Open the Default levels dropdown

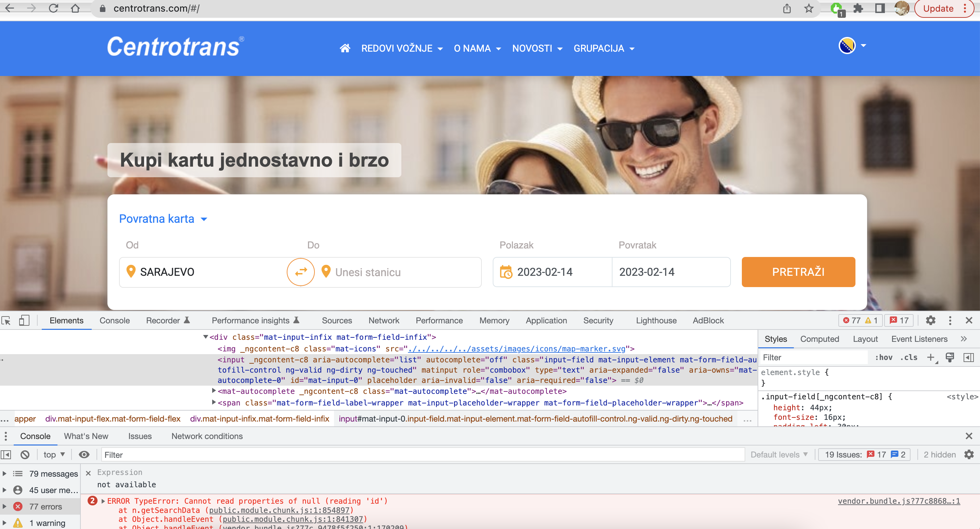point(778,455)
